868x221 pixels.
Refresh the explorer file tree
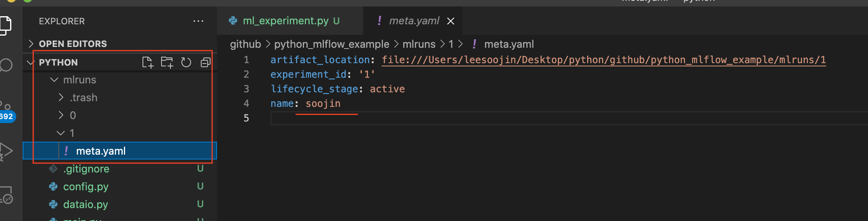(186, 62)
